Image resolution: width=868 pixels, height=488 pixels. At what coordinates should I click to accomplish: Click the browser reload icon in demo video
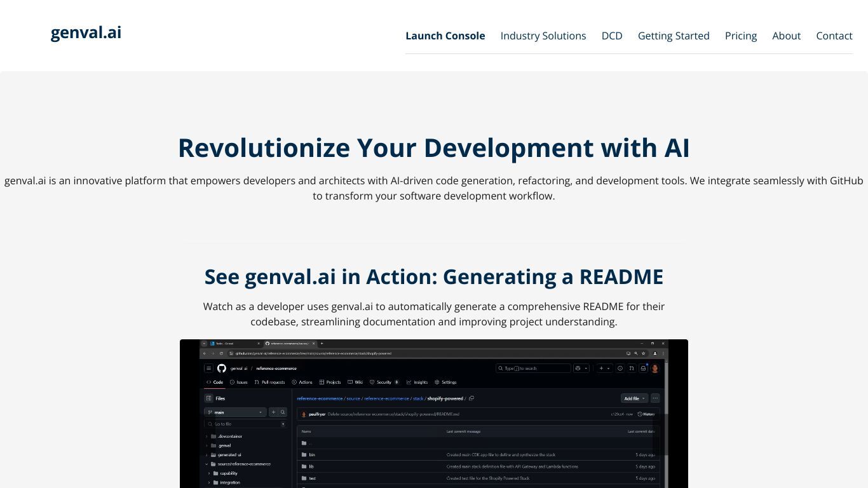[x=221, y=353]
